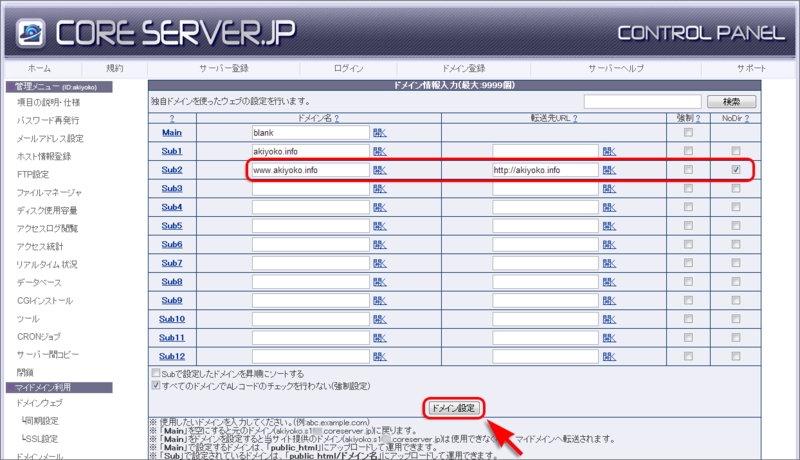Focus the search field beside 検索
This screenshot has width=800, height=460.
click(x=642, y=101)
